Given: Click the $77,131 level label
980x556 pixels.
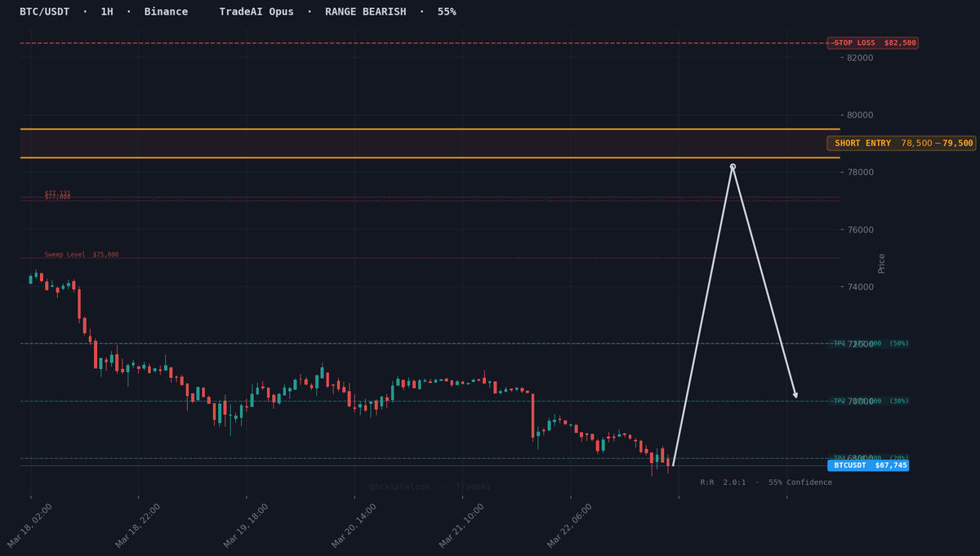Looking at the screenshot, I should (x=57, y=193).
